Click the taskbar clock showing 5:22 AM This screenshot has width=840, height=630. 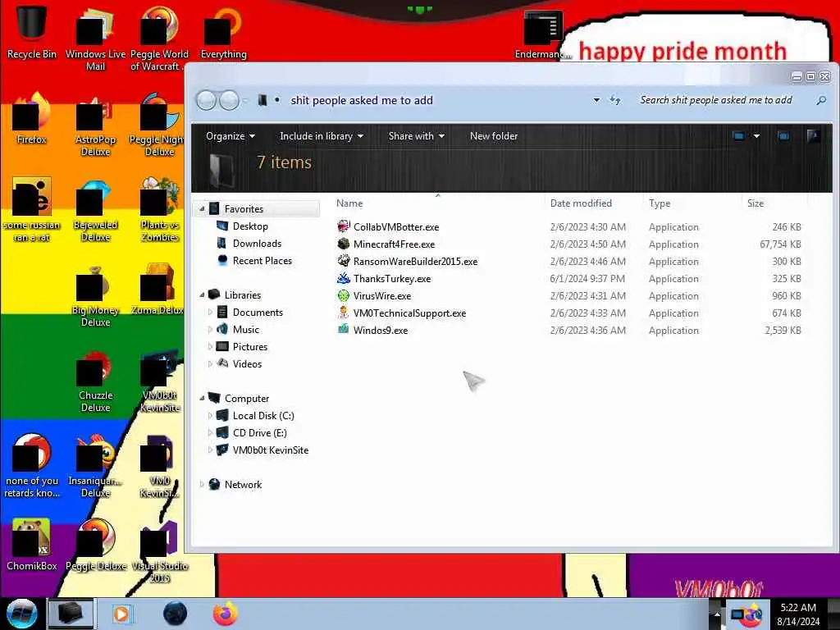[798, 614]
